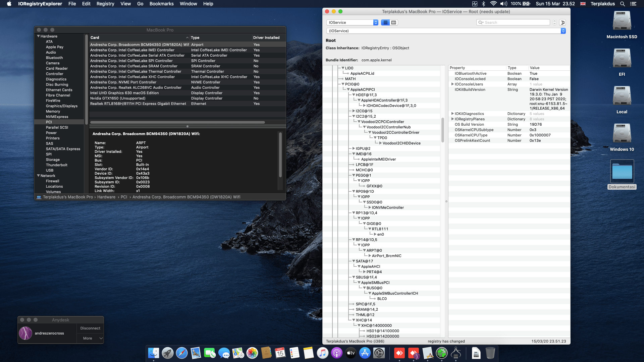
Task: Toggle the IORegistryExplorer side drawer button
Action: pyautogui.click(x=562, y=22)
